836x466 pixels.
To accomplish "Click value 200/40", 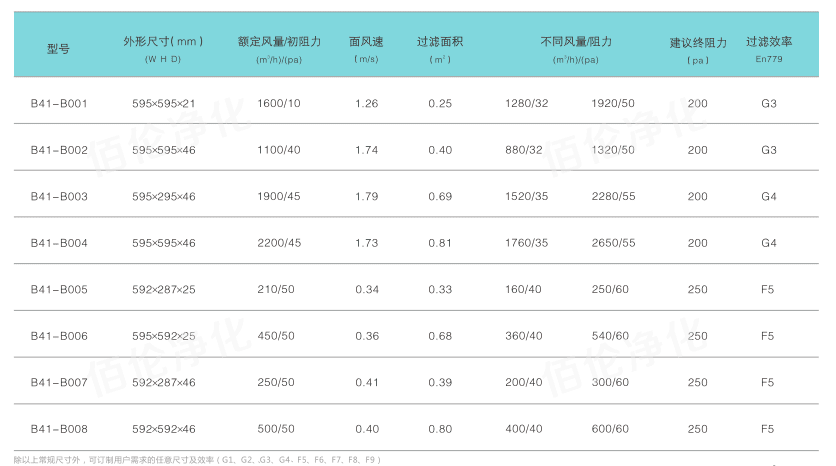I will pos(524,382).
